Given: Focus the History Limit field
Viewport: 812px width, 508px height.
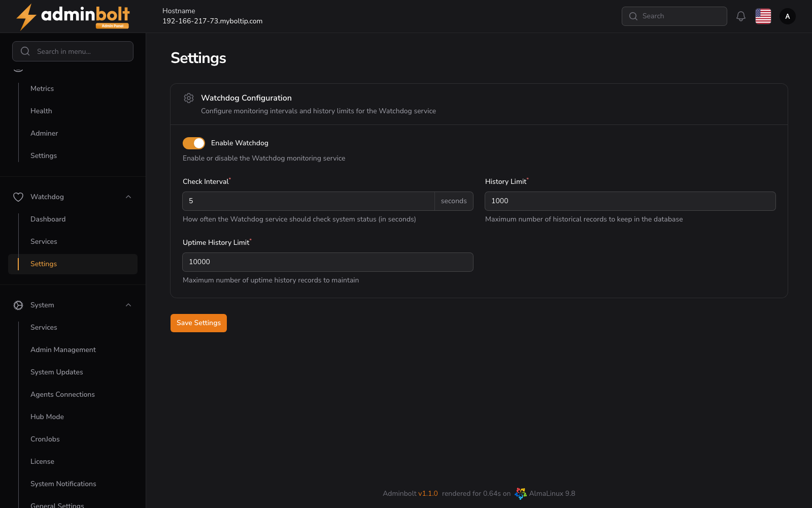Looking at the screenshot, I should (x=630, y=201).
